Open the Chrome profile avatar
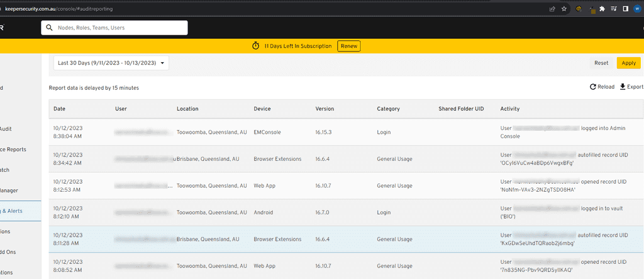 coord(638,9)
